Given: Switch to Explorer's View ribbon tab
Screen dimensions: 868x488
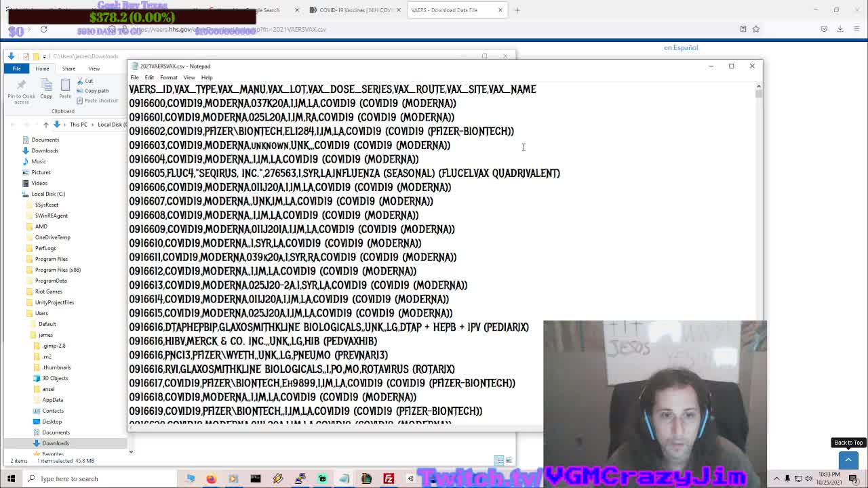Looking at the screenshot, I should coord(94,68).
